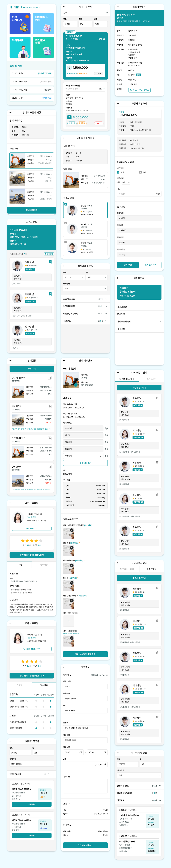The image size is (171, 868).
Task: Open the 작업일보 작성 home tile
Action: click(43, 47)
